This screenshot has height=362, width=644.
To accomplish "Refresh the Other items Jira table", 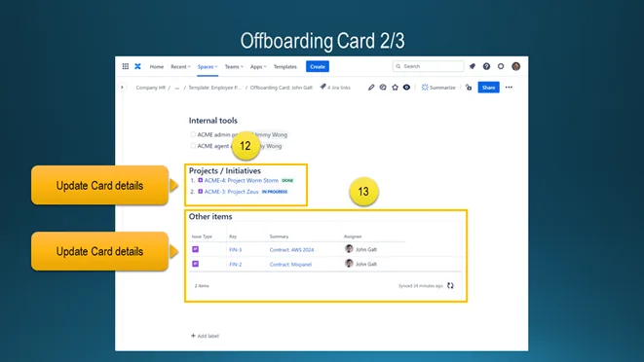I will click(x=450, y=286).
